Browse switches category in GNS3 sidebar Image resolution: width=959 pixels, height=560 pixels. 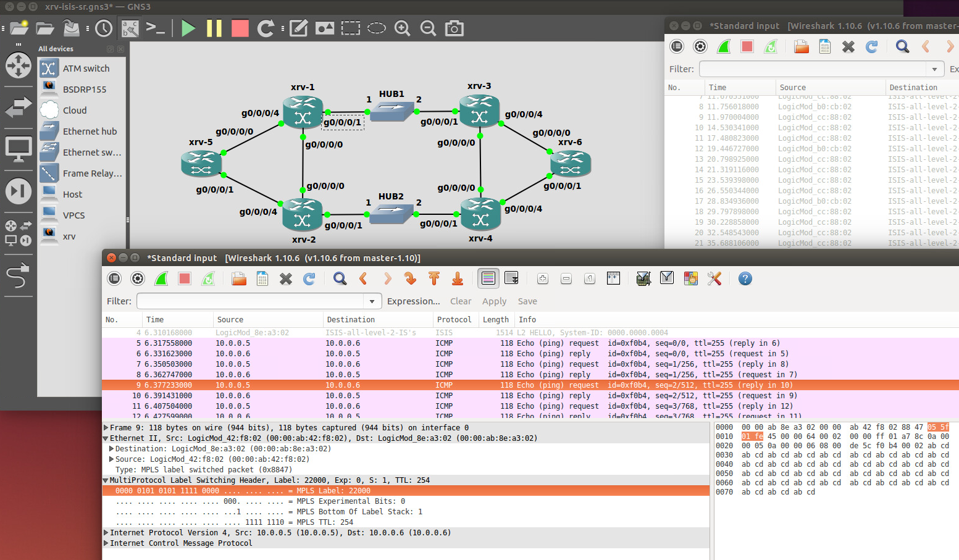point(19,107)
